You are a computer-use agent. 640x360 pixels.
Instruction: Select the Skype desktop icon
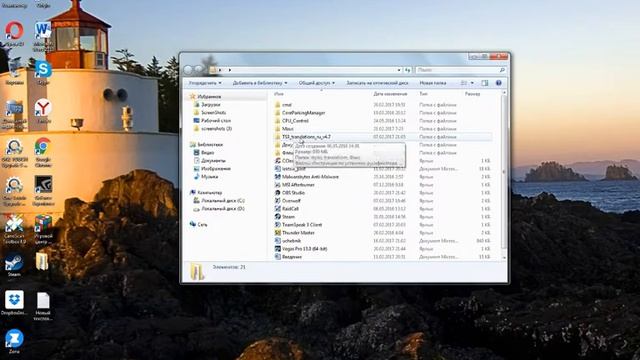pos(43,72)
